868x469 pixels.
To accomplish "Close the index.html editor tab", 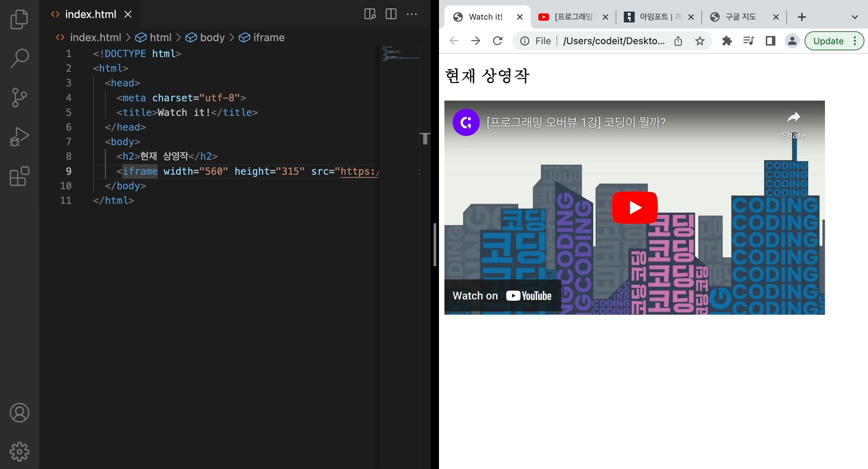I will 128,15.
